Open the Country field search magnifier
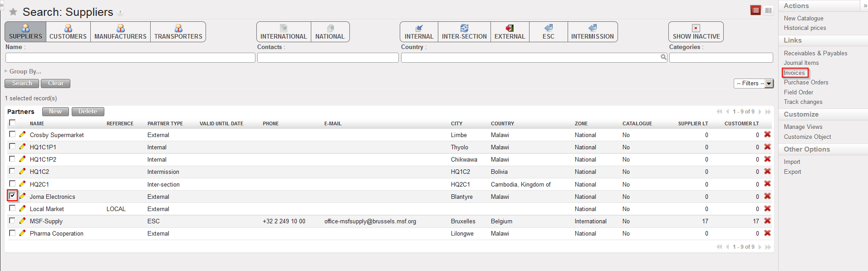 [x=663, y=57]
